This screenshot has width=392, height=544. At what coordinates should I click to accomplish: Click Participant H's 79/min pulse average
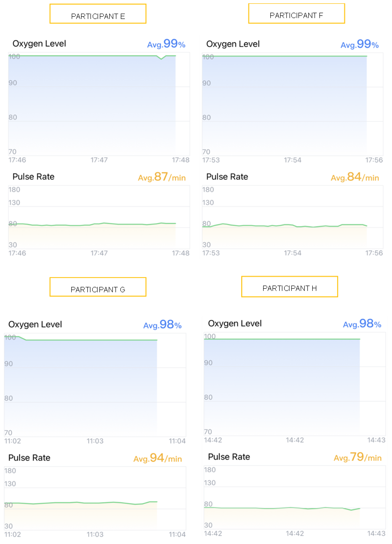click(358, 457)
